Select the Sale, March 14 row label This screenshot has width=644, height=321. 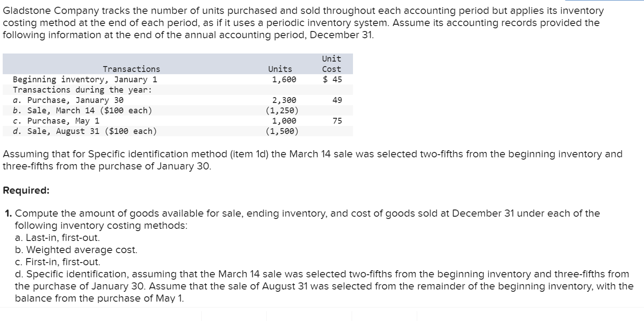click(82, 111)
